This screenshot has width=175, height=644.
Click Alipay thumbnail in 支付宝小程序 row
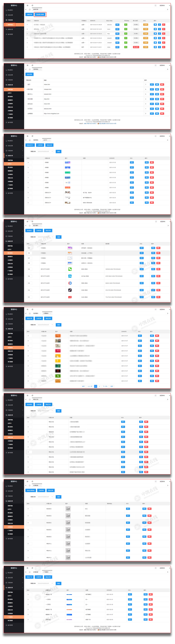tap(70, 276)
